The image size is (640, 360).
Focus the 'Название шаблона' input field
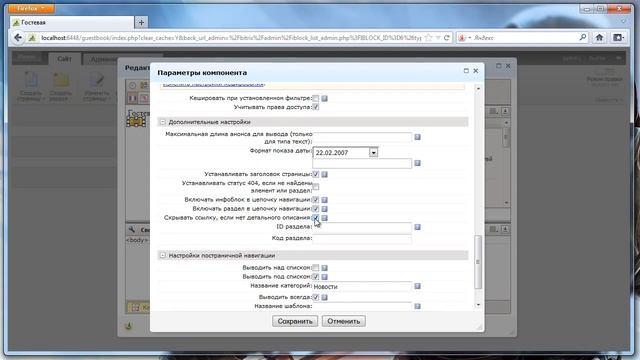(362, 306)
